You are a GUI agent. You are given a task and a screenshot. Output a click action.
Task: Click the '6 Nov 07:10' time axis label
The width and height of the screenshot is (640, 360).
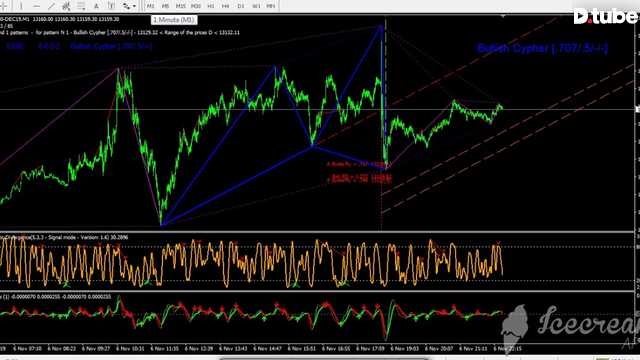[27, 349]
